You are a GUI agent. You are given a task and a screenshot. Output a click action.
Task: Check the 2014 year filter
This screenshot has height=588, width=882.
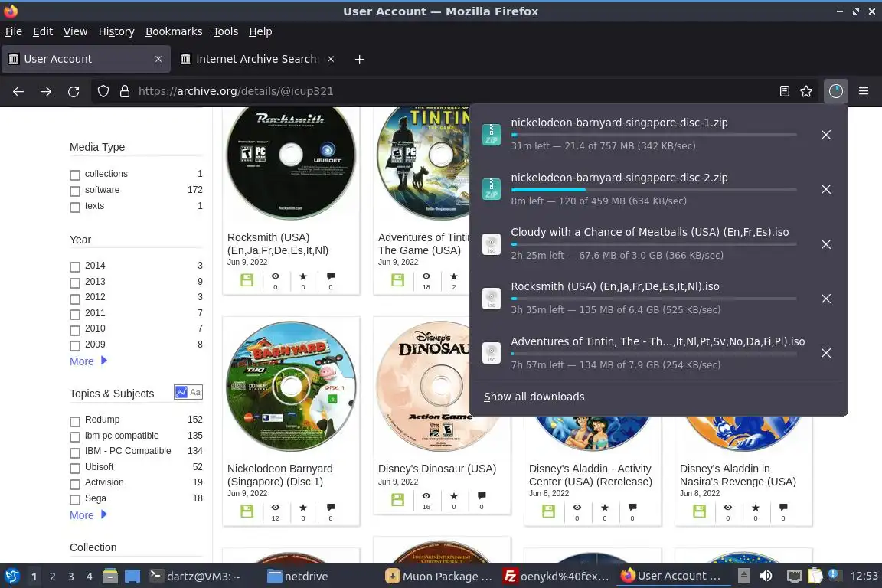75,266
